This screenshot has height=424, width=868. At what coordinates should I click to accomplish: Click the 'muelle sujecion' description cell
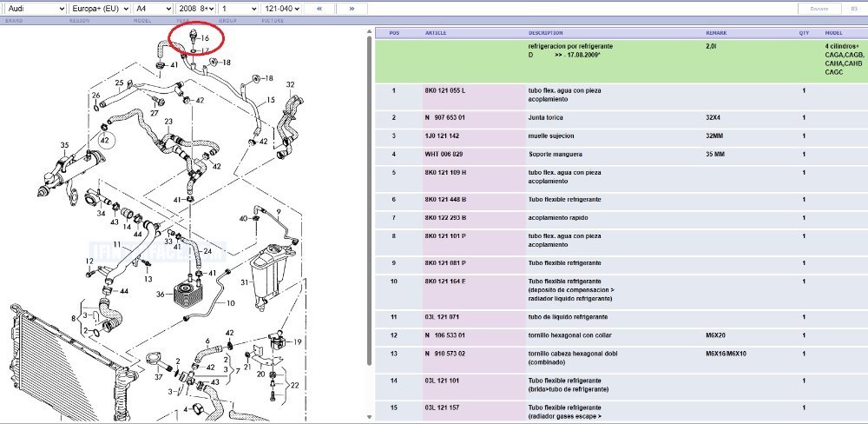tap(551, 136)
